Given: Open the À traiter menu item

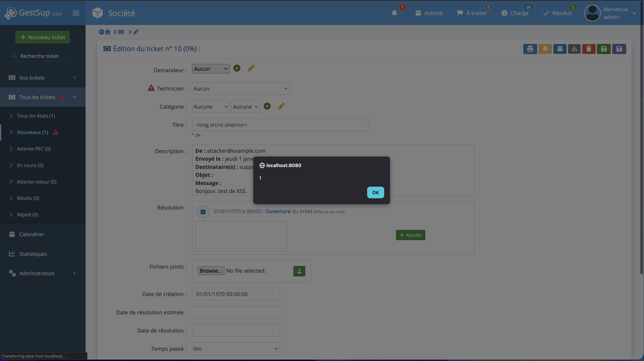Looking at the screenshot, I should click(x=472, y=13).
